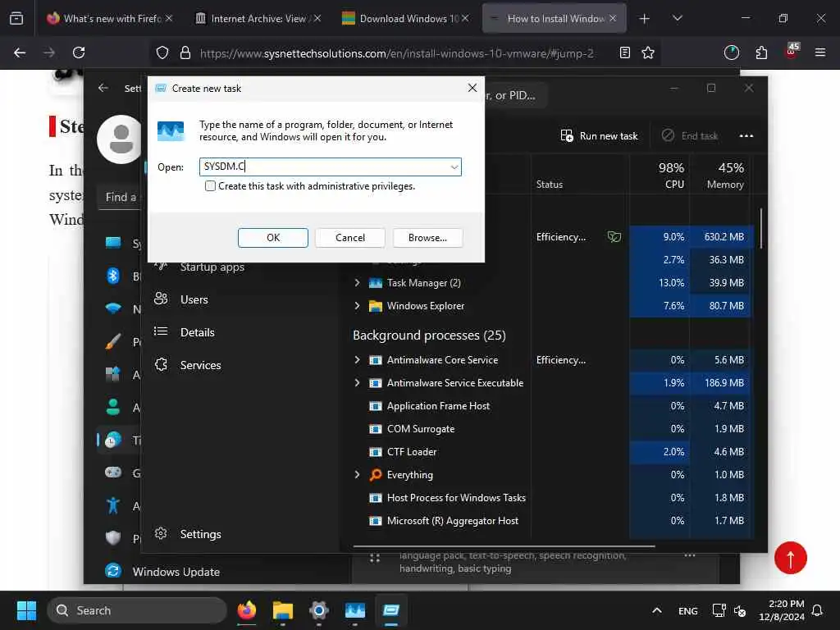840x630 pixels.
Task: Click the taskbar Search box
Action: (x=137, y=610)
